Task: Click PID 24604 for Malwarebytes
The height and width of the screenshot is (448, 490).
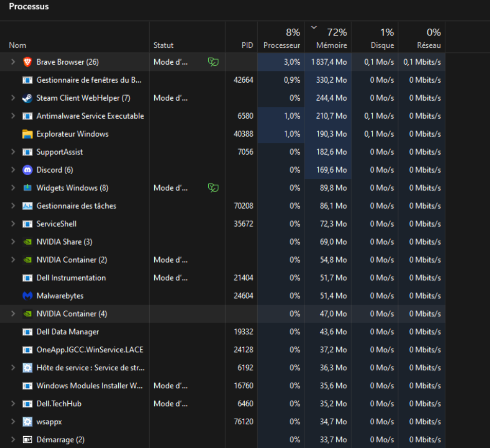Action: (x=243, y=296)
